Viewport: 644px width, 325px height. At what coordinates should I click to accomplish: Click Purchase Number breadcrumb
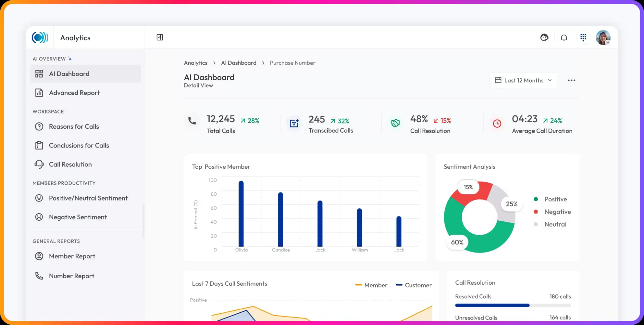[x=292, y=63]
